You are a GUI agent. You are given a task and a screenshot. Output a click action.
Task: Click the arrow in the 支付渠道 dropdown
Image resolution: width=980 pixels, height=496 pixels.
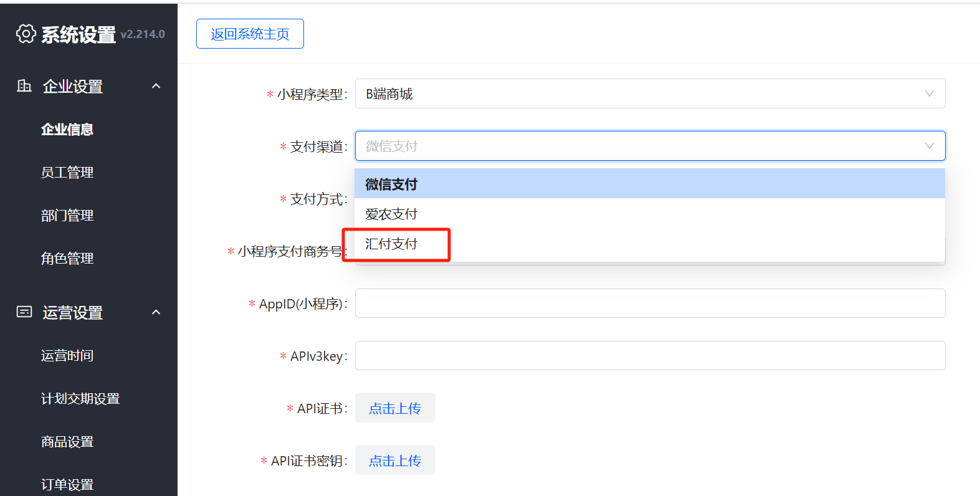click(929, 146)
